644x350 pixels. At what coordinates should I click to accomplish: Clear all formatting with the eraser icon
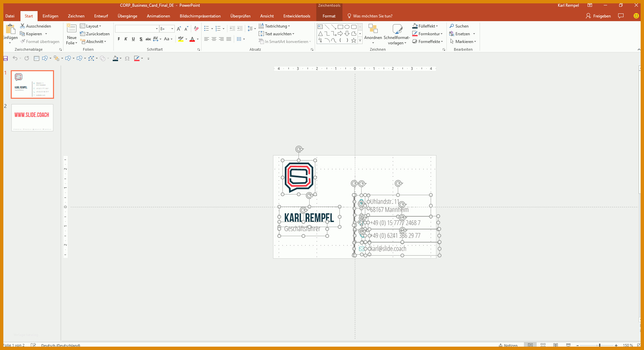(x=197, y=29)
